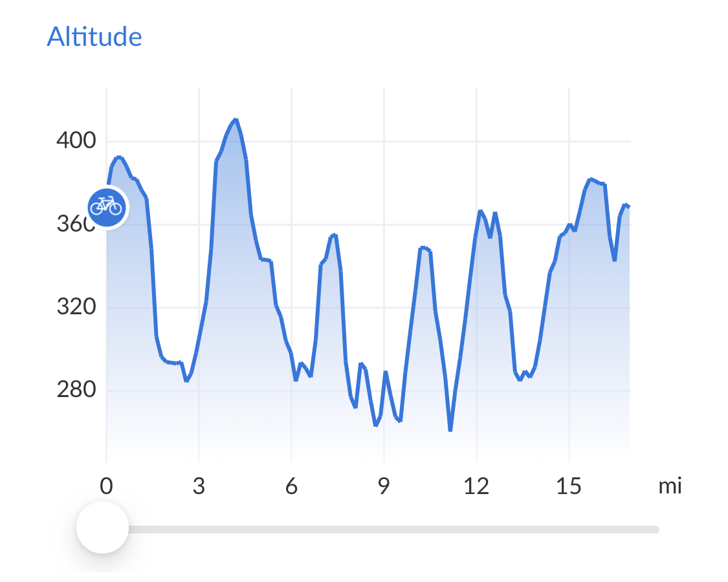Click the 12 mile axis label

click(476, 486)
